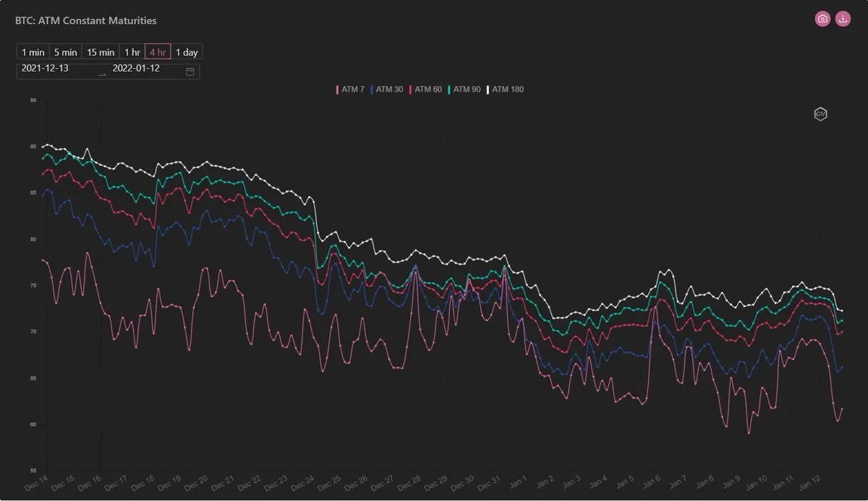
Task: Toggle the ATM 90 series legend
Action: pyautogui.click(x=464, y=90)
